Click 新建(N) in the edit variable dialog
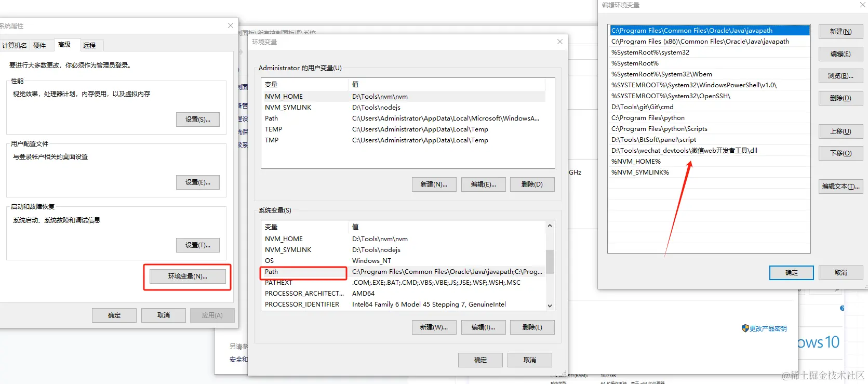This screenshot has width=868, height=384. tap(840, 32)
